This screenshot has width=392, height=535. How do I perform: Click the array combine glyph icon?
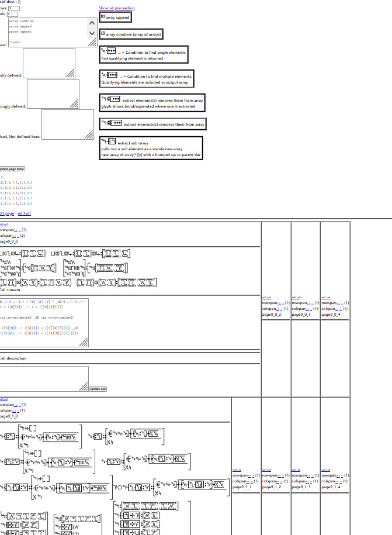pyautogui.click(x=103, y=34)
